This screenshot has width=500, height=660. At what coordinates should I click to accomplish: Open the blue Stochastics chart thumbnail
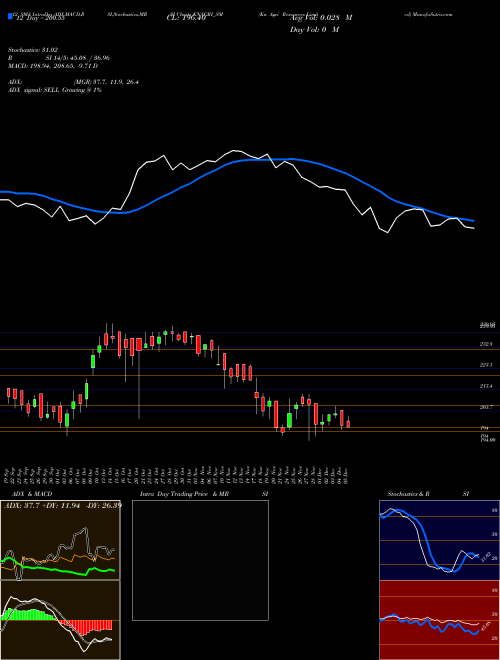coord(439,540)
